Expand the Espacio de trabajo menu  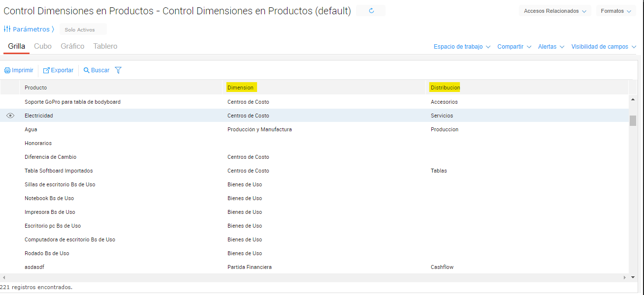[462, 47]
